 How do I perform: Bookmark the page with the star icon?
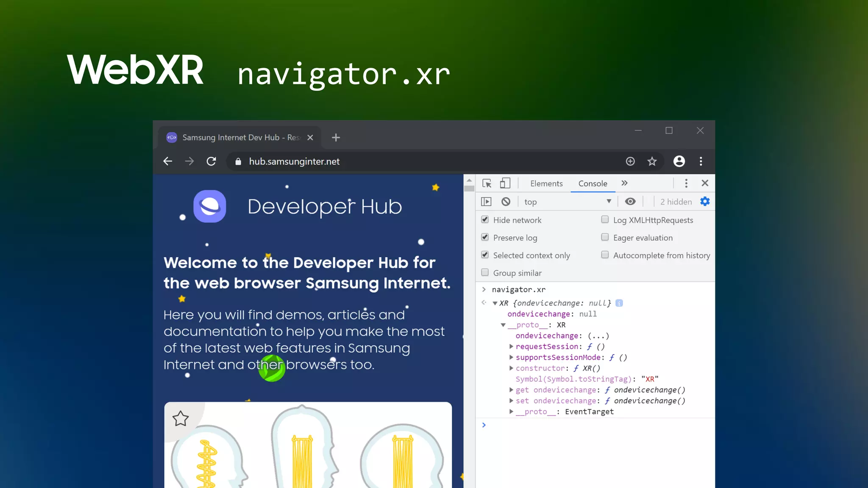pyautogui.click(x=652, y=161)
